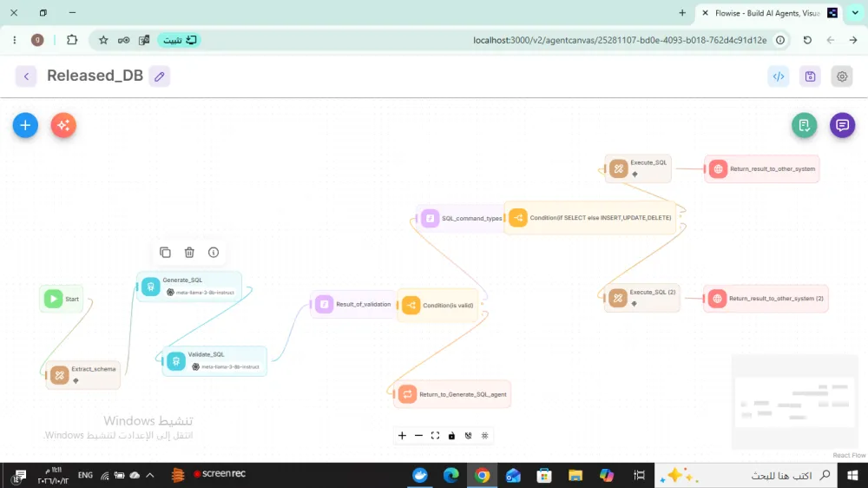Select the first Execute_SQL node
The height and width of the screenshot is (488, 868).
pos(638,168)
